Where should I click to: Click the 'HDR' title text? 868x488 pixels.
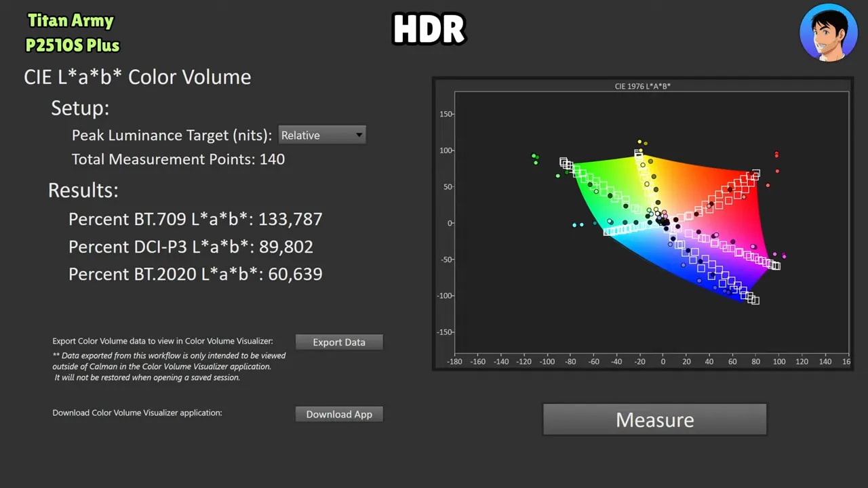point(429,30)
